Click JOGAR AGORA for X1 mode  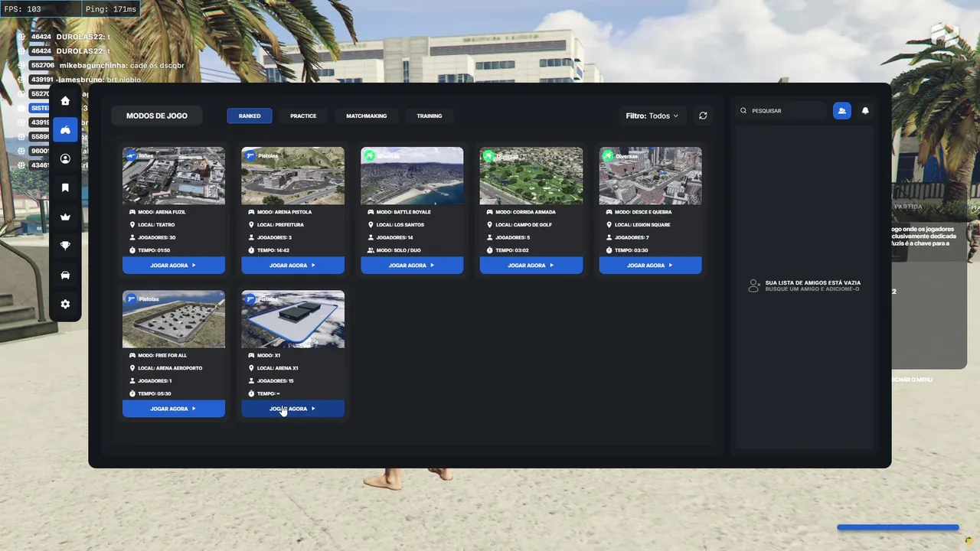(292, 409)
